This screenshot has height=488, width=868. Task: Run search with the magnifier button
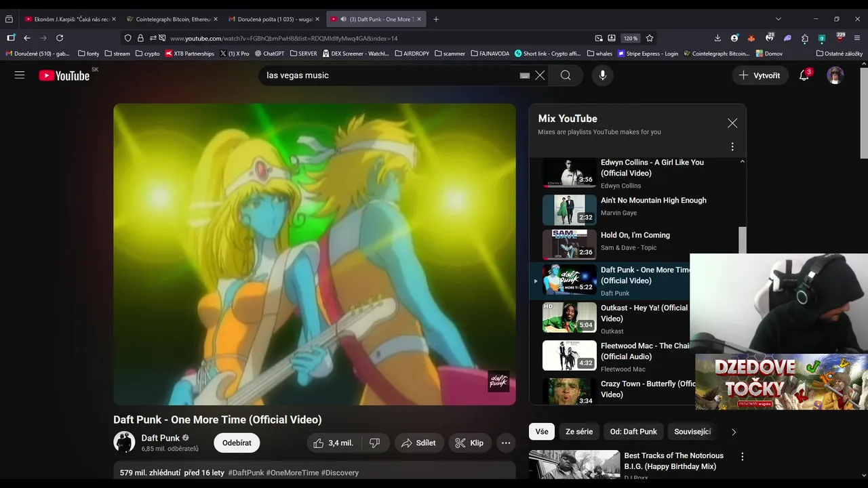click(x=566, y=75)
